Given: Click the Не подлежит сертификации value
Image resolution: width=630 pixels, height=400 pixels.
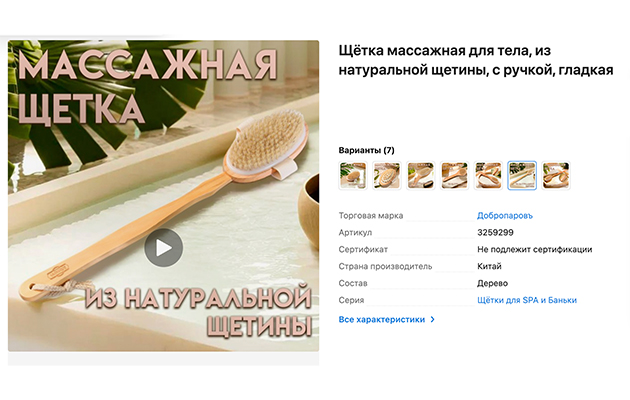Looking at the screenshot, I should click(x=534, y=249).
